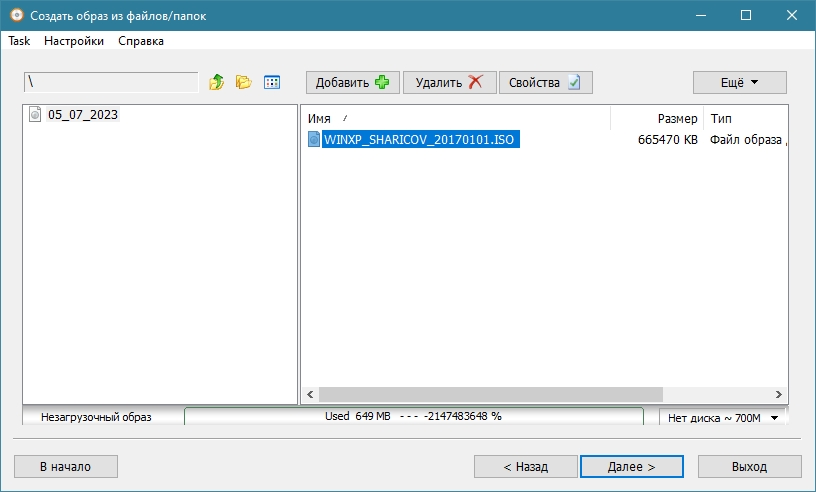Open the Справка menu
816x492 pixels.
(141, 41)
